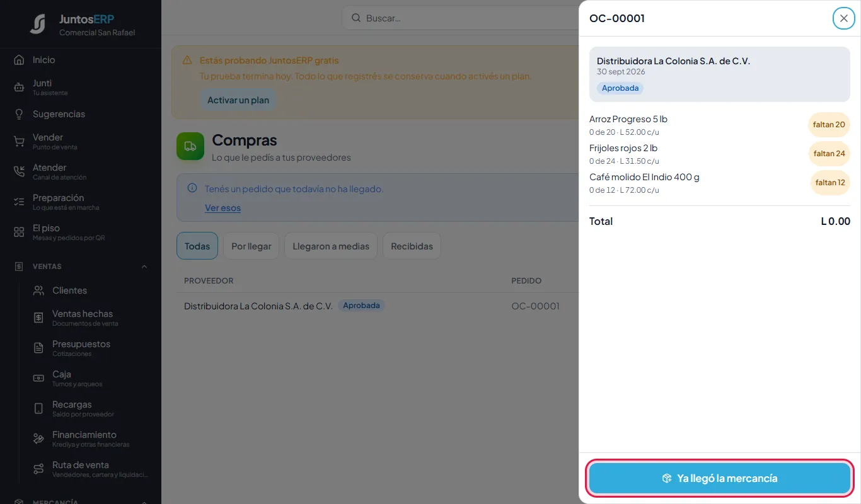Click the search magnifier icon
This screenshot has width=861, height=504.
(x=356, y=18)
